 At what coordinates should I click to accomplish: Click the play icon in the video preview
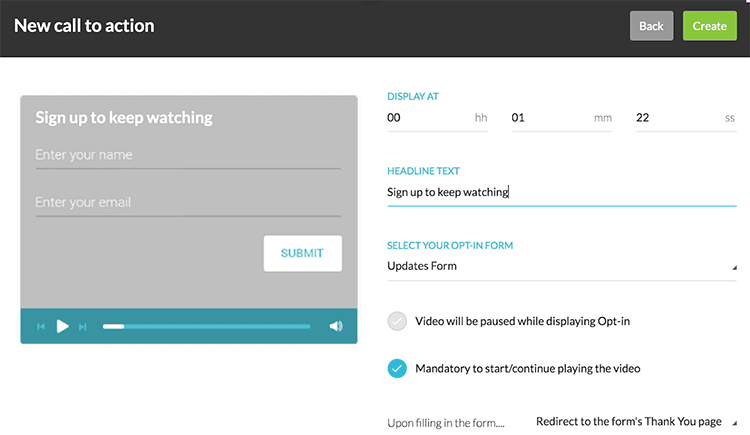[62, 326]
